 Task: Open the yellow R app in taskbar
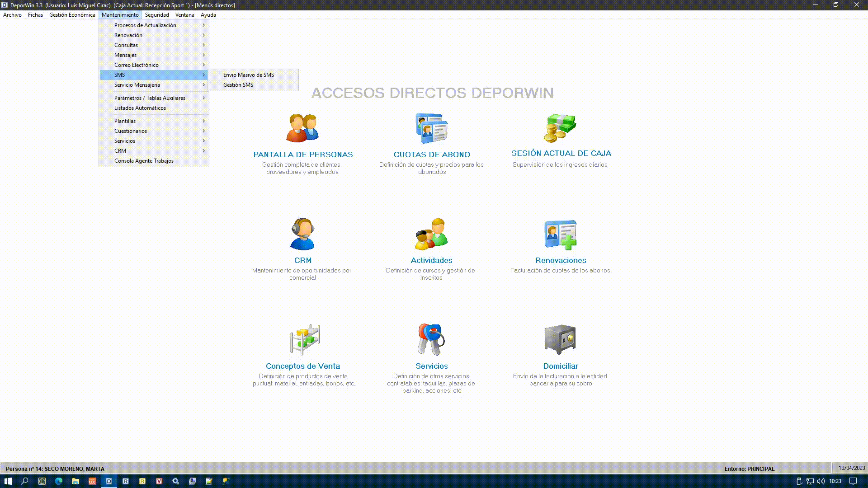coord(142,481)
